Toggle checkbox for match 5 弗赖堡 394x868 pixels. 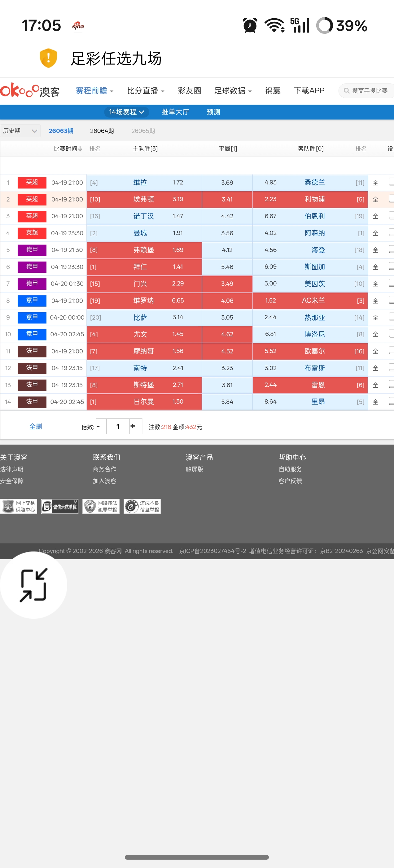[391, 249]
